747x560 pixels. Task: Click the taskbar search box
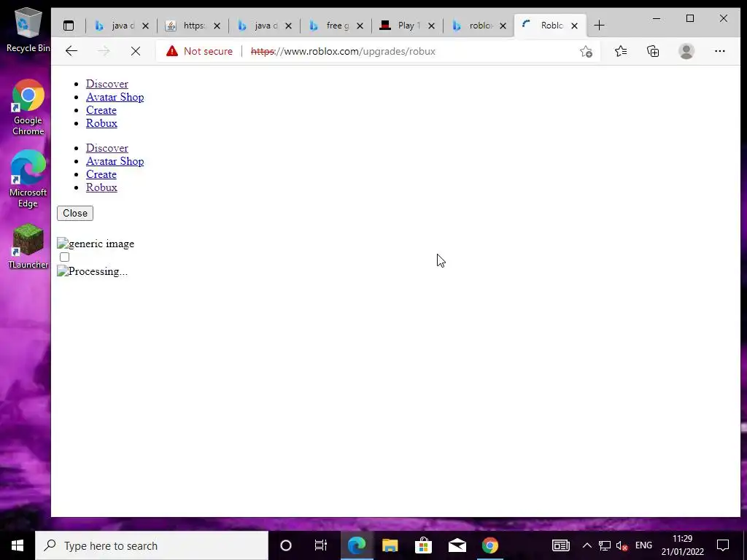152,545
